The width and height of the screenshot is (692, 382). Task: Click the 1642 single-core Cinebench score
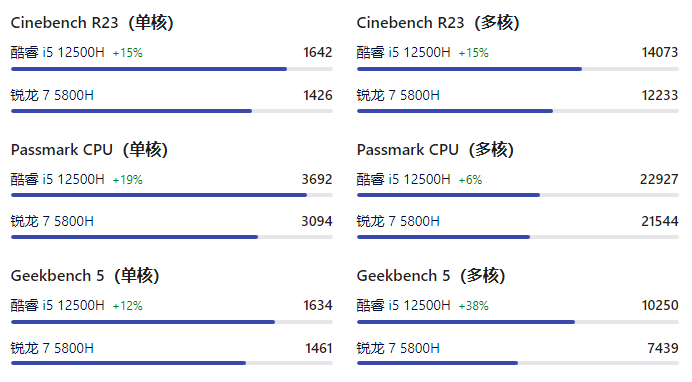coord(318,52)
